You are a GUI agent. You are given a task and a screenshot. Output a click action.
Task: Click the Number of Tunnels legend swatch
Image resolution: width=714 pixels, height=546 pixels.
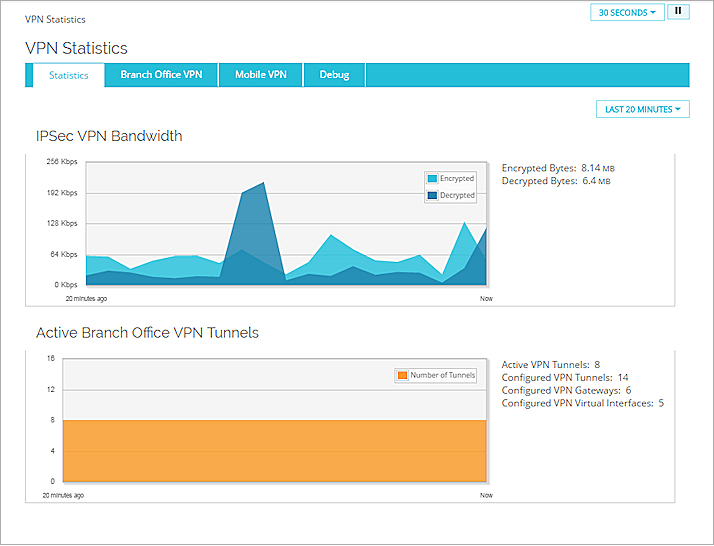(x=402, y=376)
